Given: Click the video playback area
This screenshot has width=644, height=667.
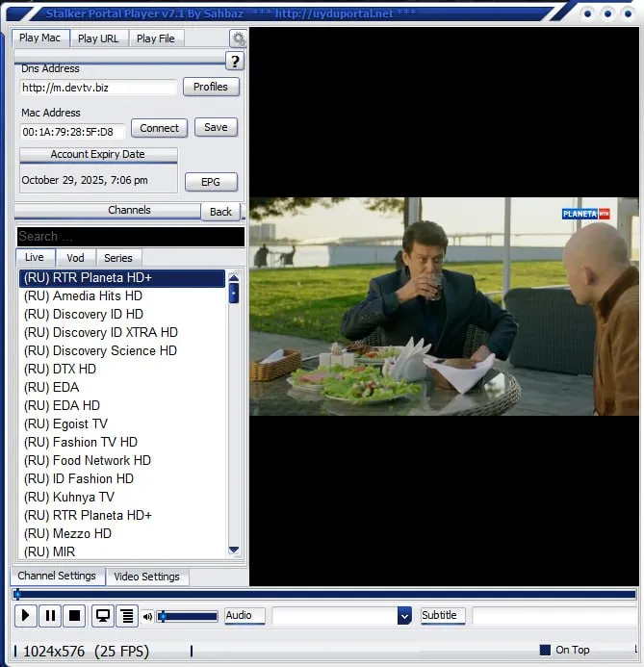Looking at the screenshot, I should (444, 306).
